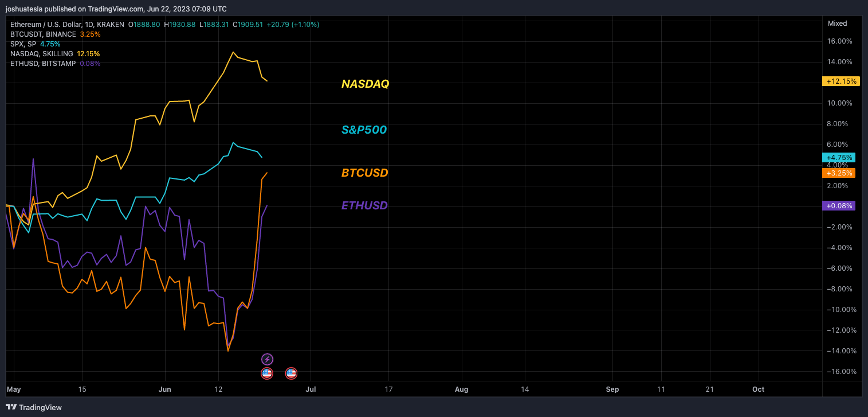This screenshot has width=868, height=417.
Task: Select the BTCUSDT, BINANCE legend entry
Action: (x=56, y=34)
